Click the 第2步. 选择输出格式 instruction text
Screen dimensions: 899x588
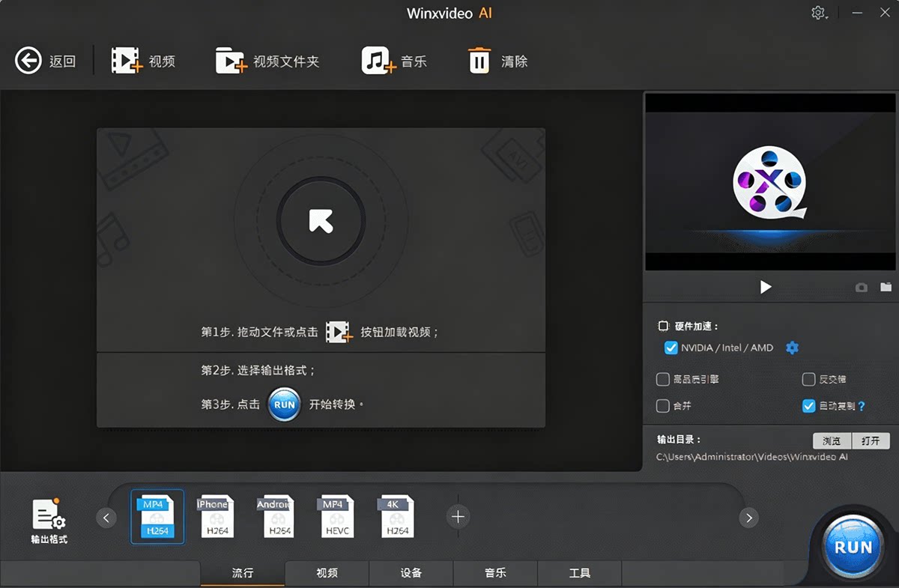coord(258,371)
